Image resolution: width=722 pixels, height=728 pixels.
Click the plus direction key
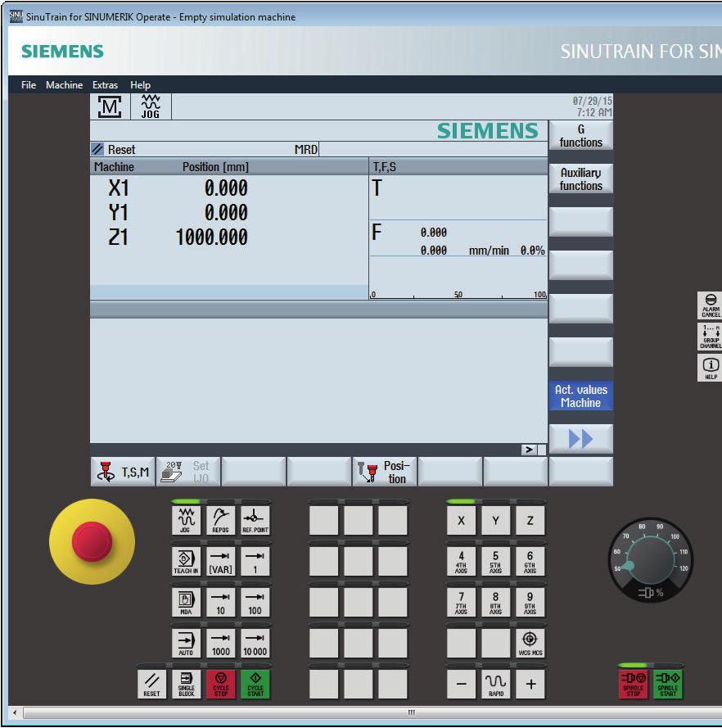[530, 684]
